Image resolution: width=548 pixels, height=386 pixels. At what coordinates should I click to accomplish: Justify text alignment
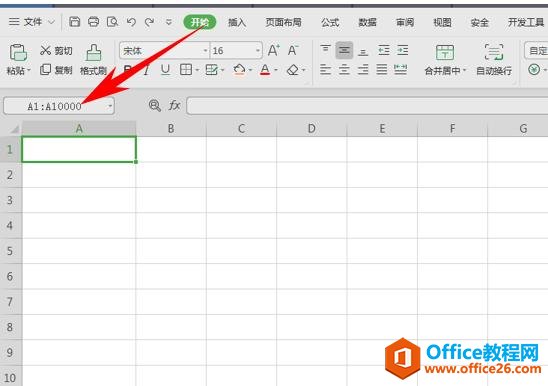[x=382, y=69]
